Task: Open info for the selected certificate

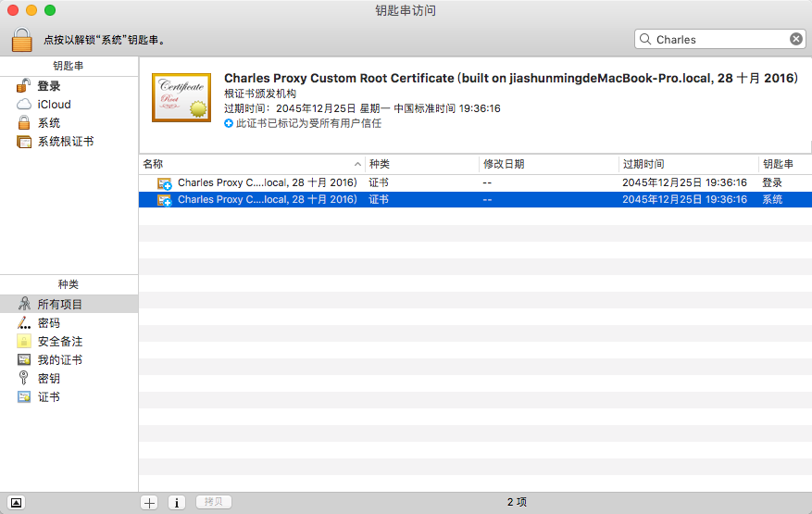Action: [177, 502]
